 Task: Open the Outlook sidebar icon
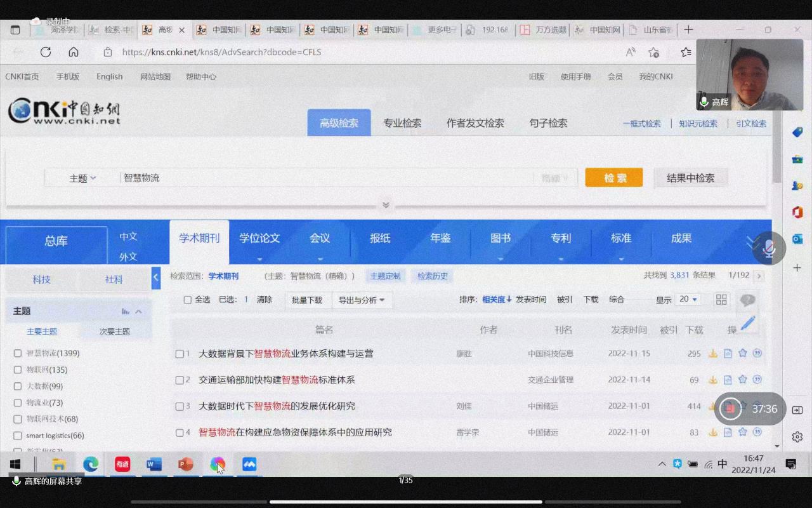pos(797,239)
